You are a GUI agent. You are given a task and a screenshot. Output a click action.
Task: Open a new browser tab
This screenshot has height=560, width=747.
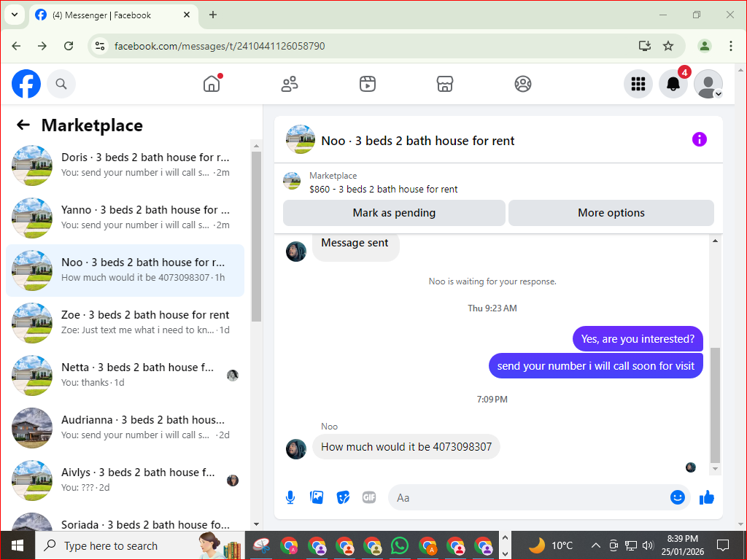[213, 15]
